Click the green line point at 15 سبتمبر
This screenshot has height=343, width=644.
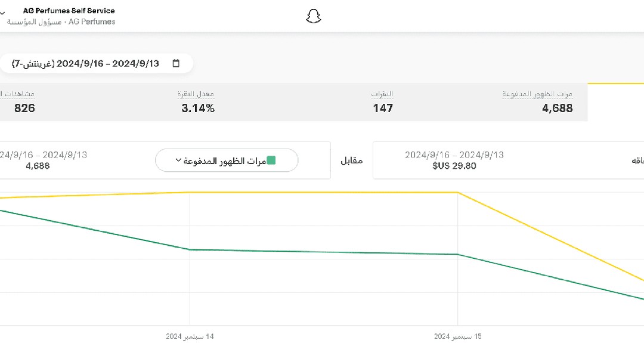point(458,254)
